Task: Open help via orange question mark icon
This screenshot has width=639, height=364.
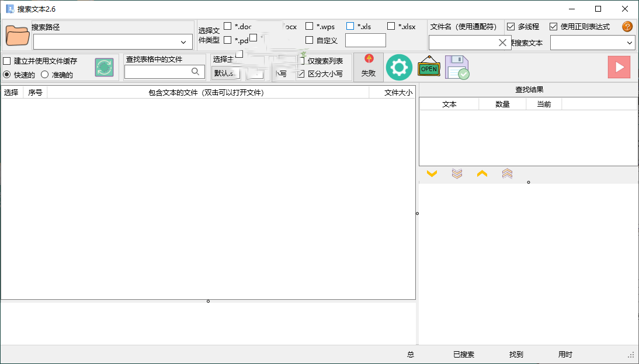Action: tap(627, 26)
